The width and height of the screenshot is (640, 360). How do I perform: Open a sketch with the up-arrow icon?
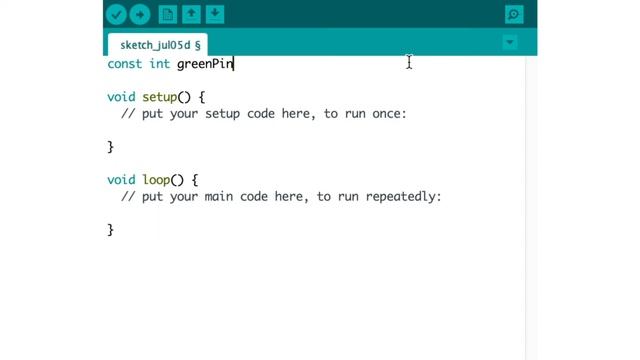[x=191, y=14]
